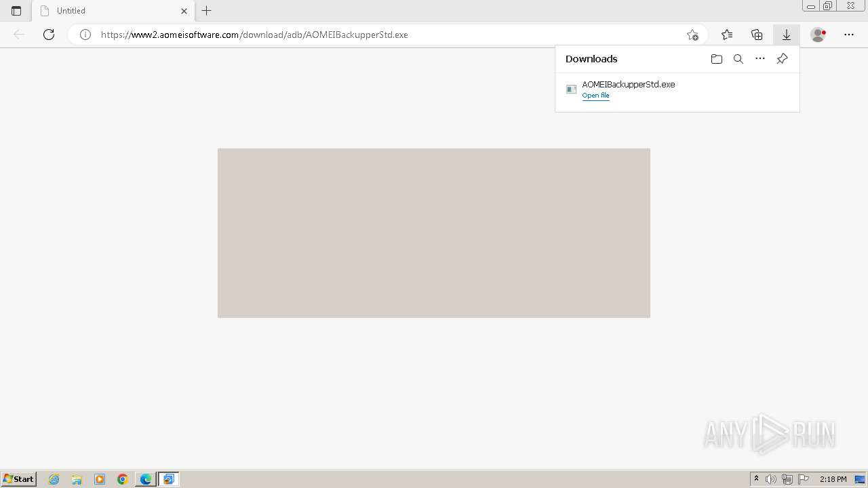Image resolution: width=868 pixels, height=488 pixels.
Task: Click AOMEIBackupperStd.exe file icon
Action: pos(572,89)
